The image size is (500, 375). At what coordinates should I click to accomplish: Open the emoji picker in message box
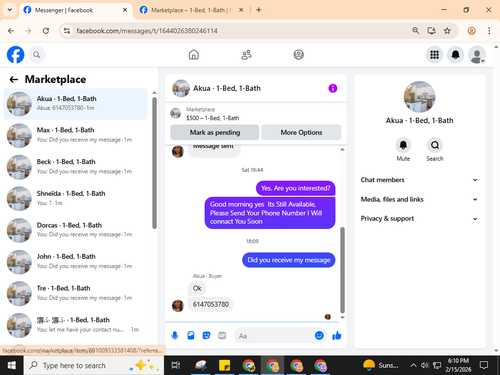tap(319, 335)
